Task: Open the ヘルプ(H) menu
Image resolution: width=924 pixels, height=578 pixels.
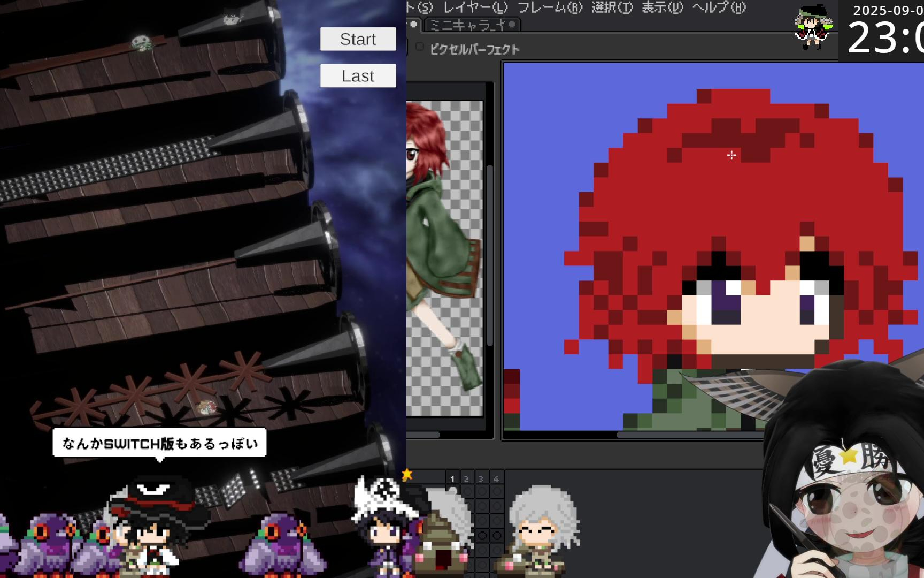Action: [719, 7]
